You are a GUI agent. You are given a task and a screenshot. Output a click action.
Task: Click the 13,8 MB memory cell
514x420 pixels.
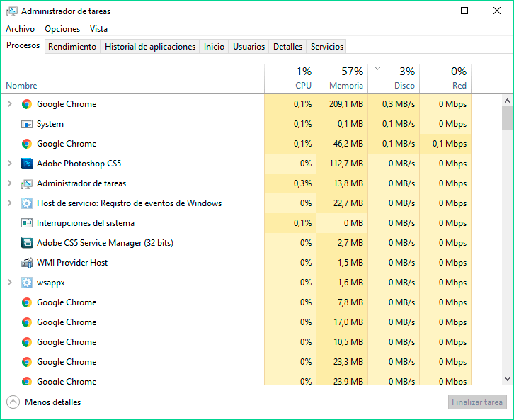342,183
